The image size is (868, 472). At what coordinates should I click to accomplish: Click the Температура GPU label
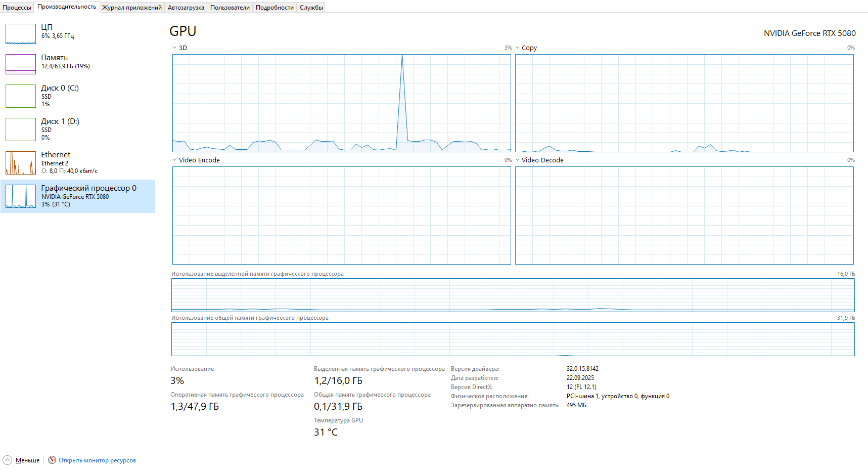pos(338,420)
